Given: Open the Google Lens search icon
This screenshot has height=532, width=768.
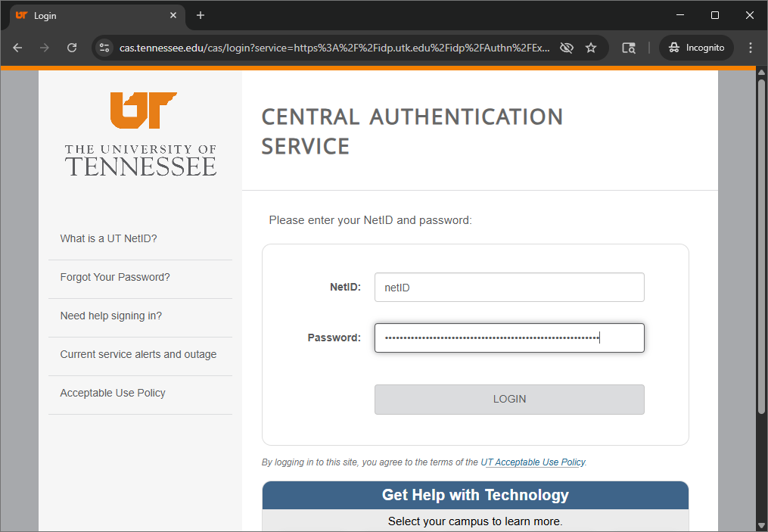Looking at the screenshot, I should pyautogui.click(x=628, y=48).
